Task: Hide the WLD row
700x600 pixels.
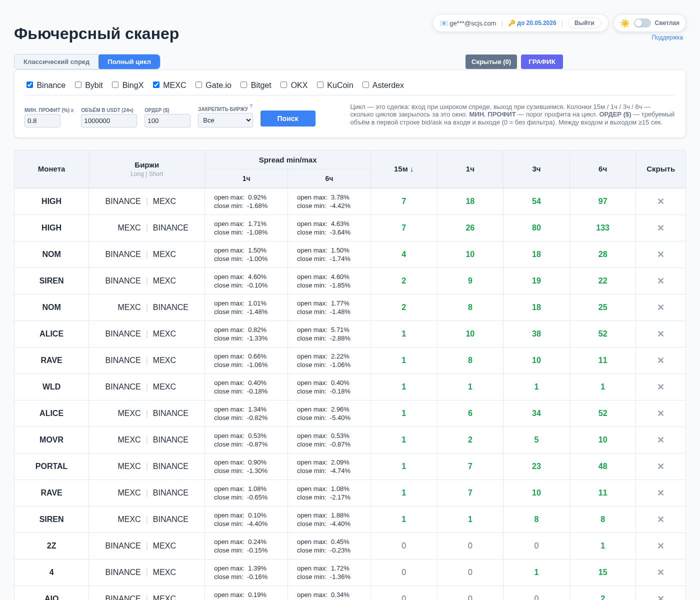Action: pos(660,387)
